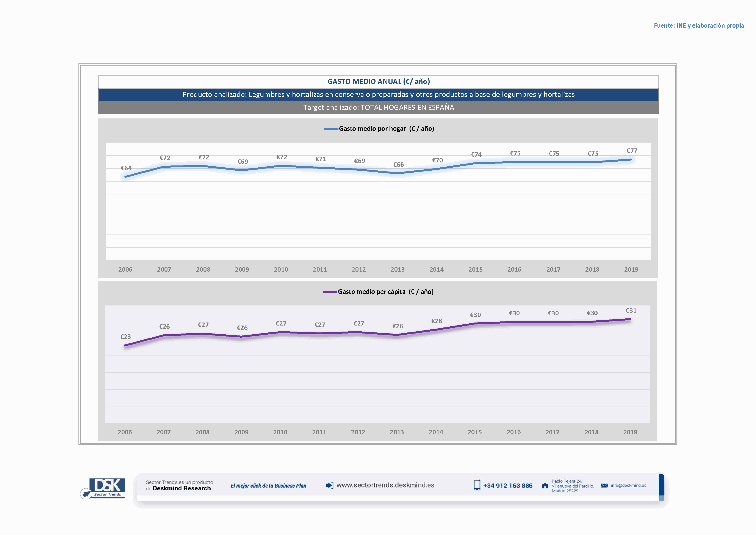Open the www.sectortrends.deskmind.es link
Image resolution: width=756 pixels, height=535 pixels.
pyautogui.click(x=385, y=485)
